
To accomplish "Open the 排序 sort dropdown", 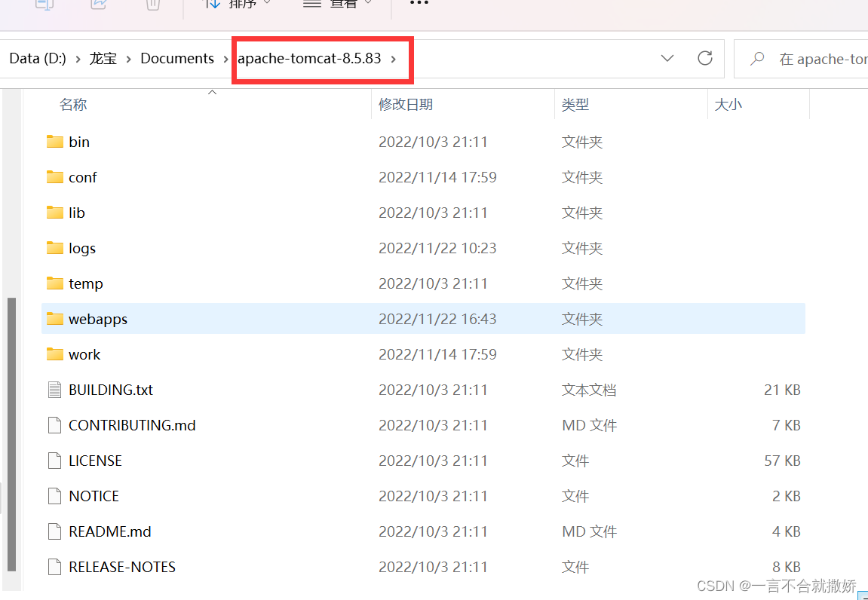I will 238,4.
